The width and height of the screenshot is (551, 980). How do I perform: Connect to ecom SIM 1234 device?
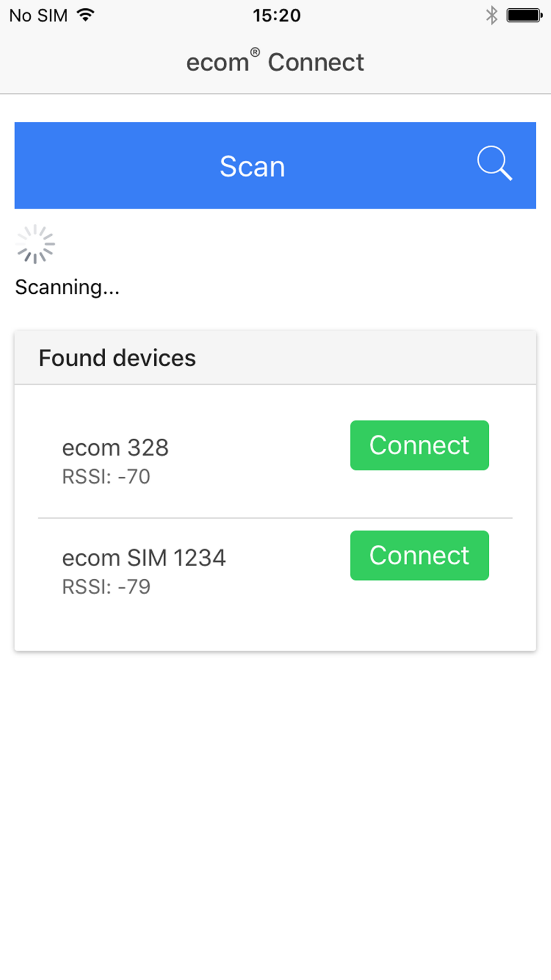(419, 556)
